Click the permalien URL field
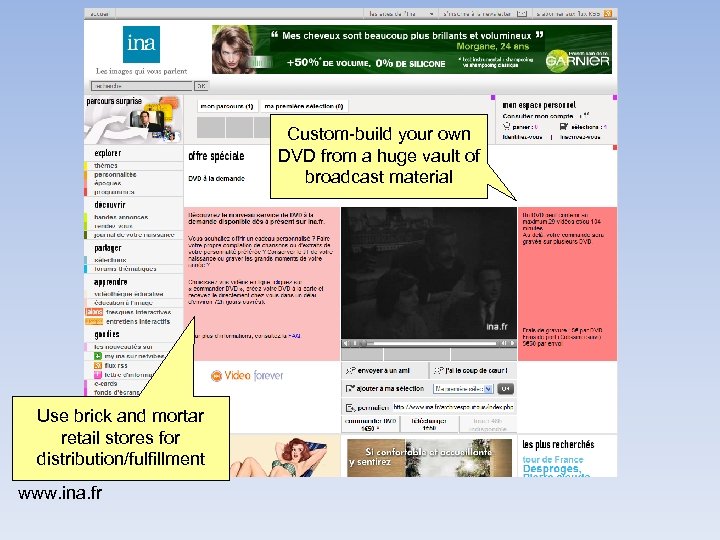The height and width of the screenshot is (540, 720). click(453, 407)
